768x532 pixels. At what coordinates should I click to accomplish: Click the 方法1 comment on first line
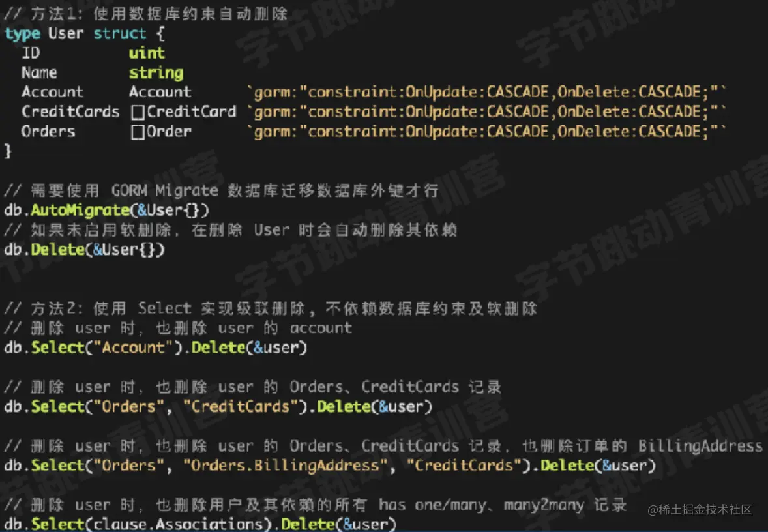[146, 14]
